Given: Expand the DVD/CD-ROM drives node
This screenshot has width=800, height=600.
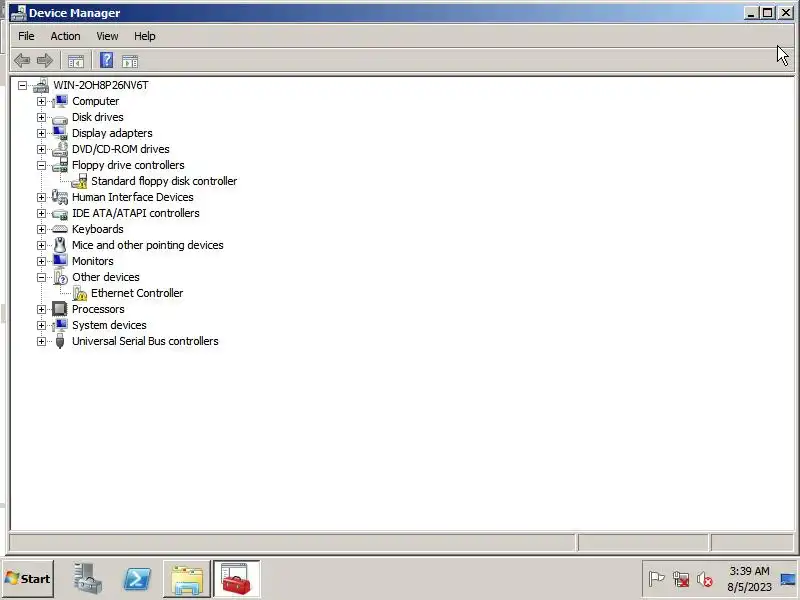Looking at the screenshot, I should tap(41, 149).
